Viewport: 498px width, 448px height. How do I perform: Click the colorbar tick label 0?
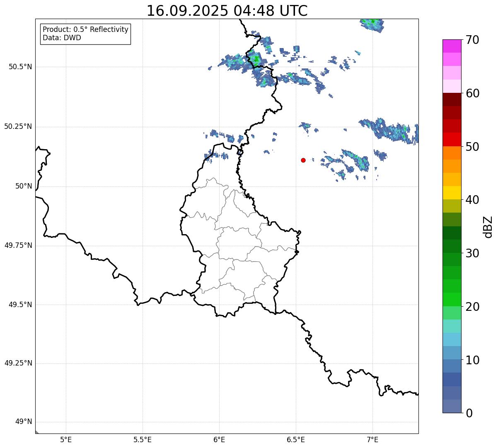[x=469, y=413]
